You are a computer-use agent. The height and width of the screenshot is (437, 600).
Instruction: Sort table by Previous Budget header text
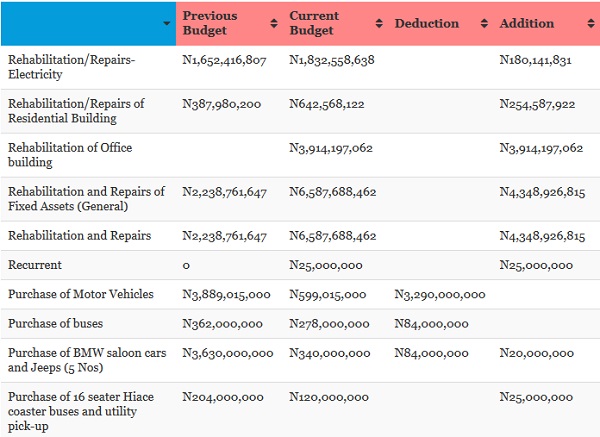pos(210,23)
